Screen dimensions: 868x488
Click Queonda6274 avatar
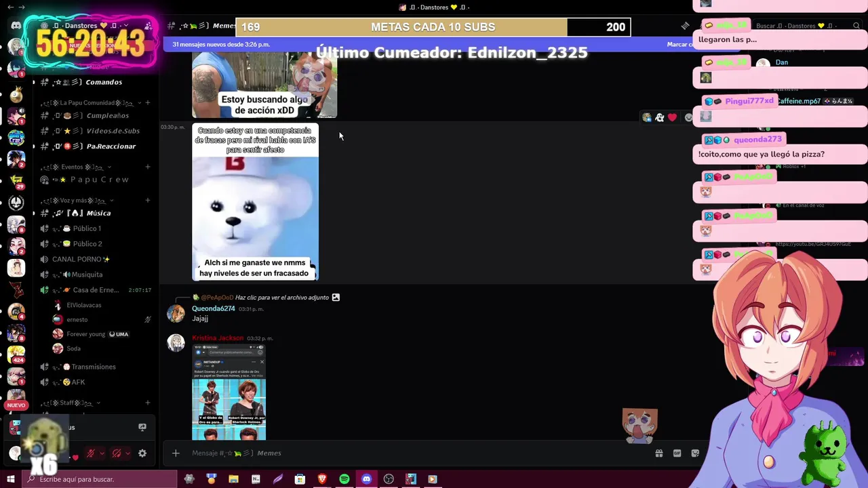click(176, 313)
